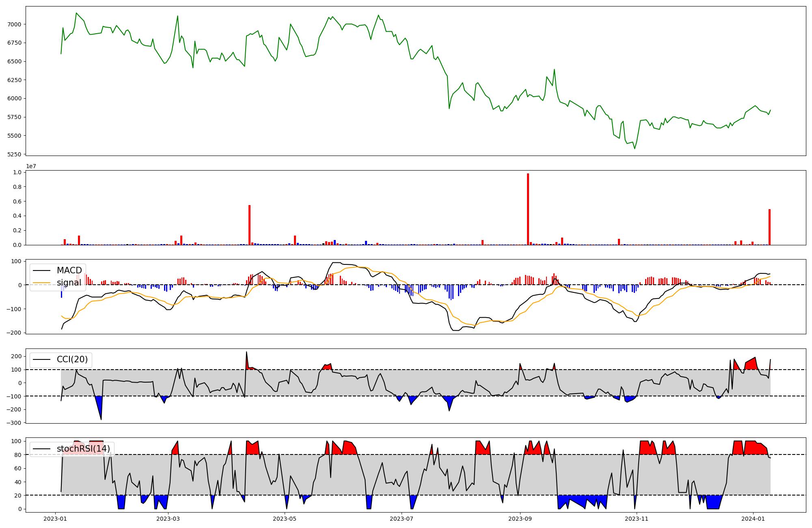
Task: Click the April 2023 volume spike bar
Action: click(249, 225)
